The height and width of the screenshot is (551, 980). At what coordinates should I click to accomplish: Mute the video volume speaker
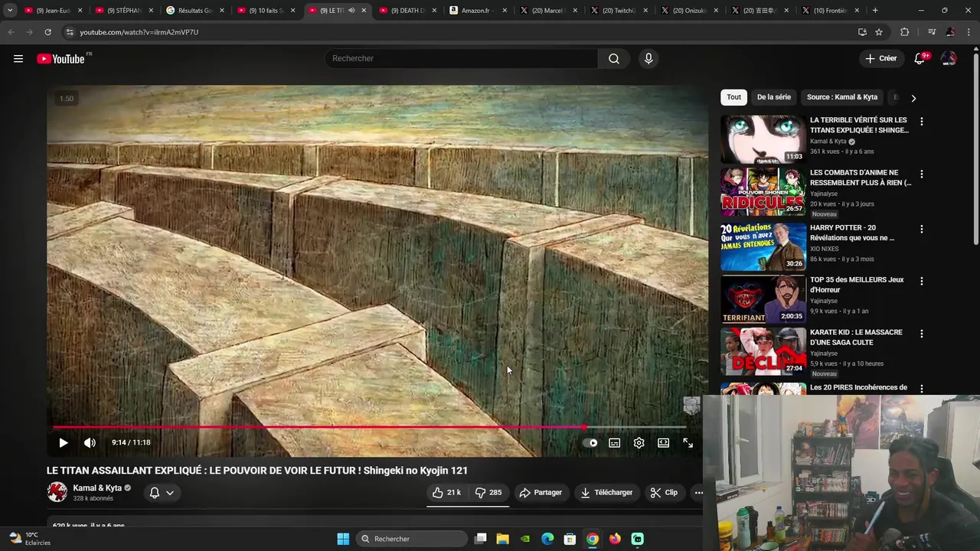click(90, 442)
